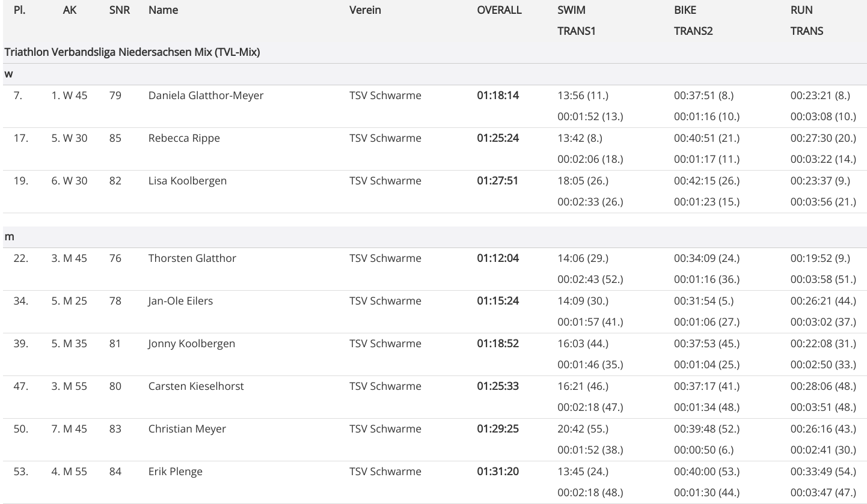
Task: Open Jonny Koolbergen's entry
Action: pos(191,344)
